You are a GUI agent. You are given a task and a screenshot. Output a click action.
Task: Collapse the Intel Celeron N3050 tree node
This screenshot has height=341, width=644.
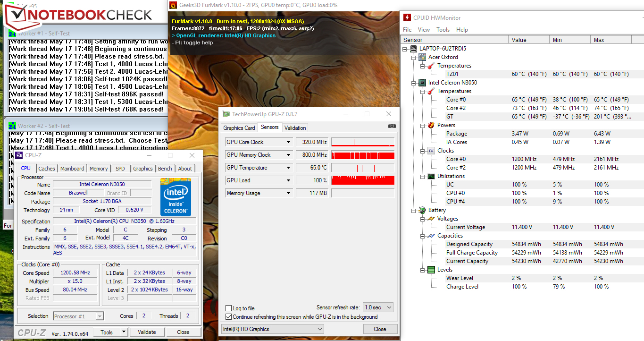click(414, 83)
